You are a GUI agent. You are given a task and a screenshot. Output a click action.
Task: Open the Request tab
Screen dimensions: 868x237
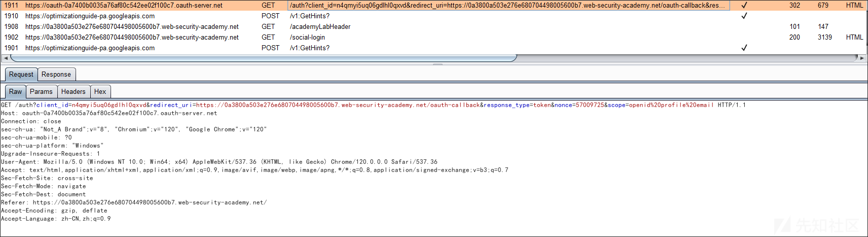click(x=21, y=74)
